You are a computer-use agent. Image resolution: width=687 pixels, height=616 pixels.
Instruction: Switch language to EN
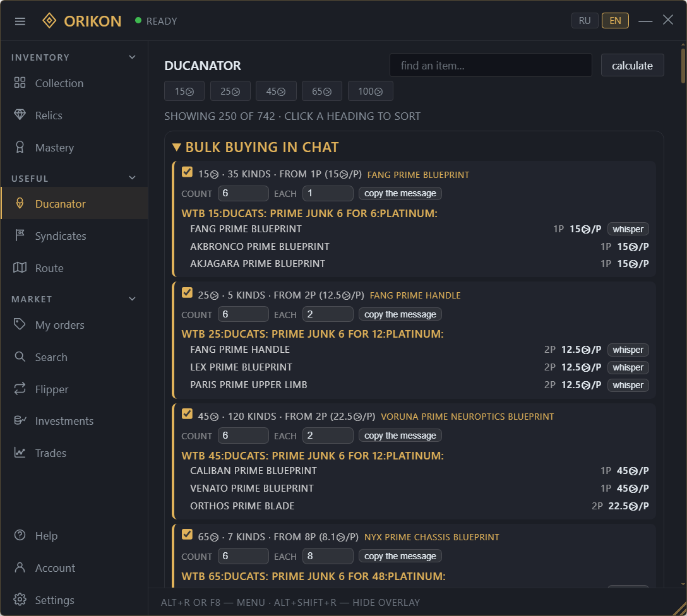click(x=615, y=21)
